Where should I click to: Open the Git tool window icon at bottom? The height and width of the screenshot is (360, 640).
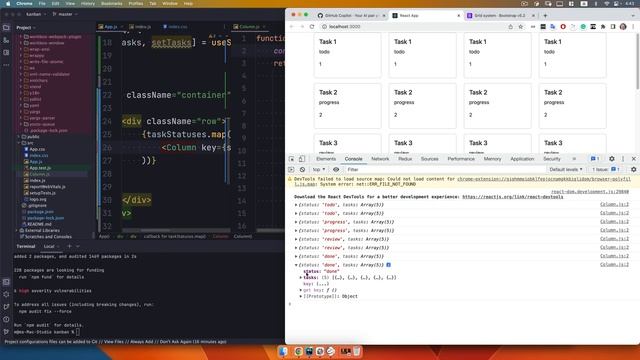(x=6, y=332)
